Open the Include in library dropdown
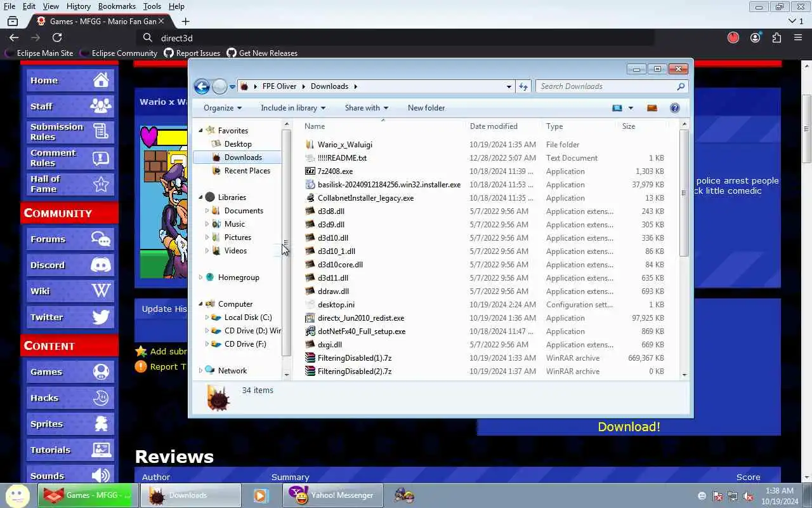 (293, 108)
